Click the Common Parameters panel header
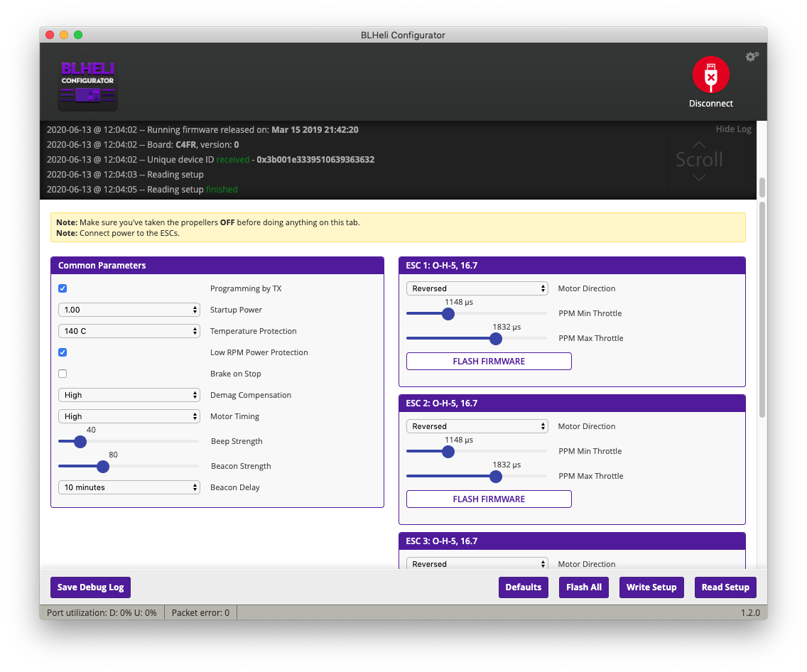The height and width of the screenshot is (672, 807). (x=217, y=266)
